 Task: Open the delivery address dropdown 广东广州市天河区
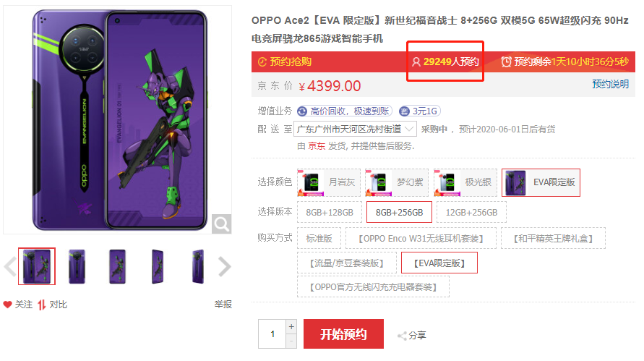click(356, 129)
